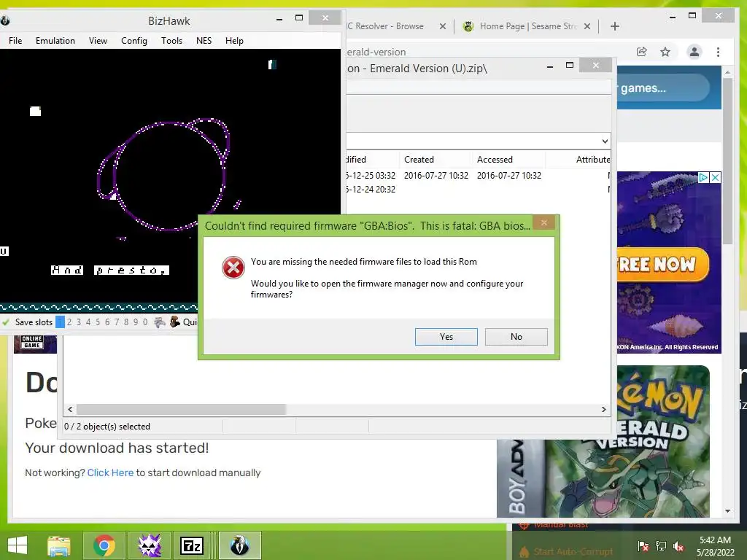Open BizHawk View menu
This screenshot has height=560, width=747.
tap(98, 41)
